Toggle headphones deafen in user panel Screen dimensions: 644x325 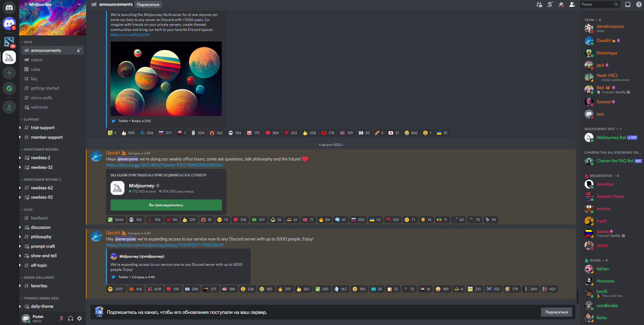(70, 318)
